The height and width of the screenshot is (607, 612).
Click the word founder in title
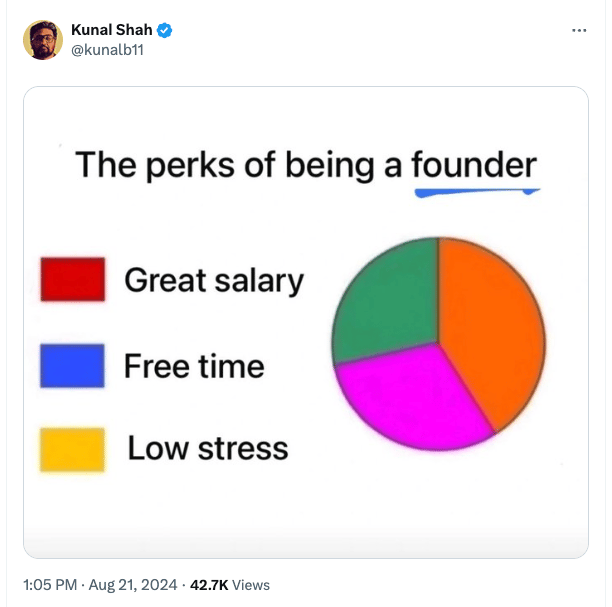(x=474, y=165)
